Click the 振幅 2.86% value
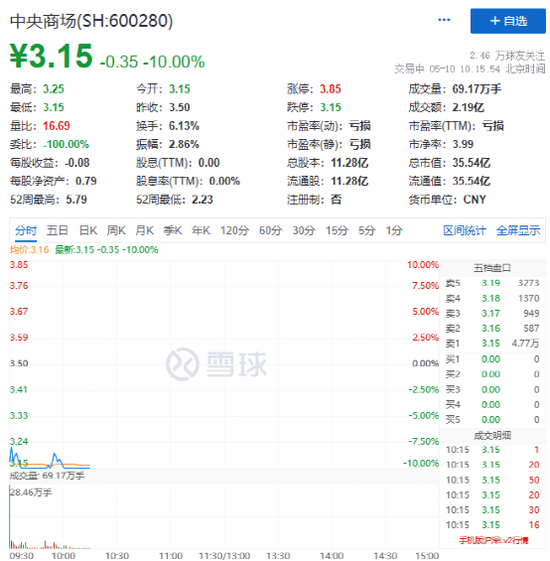Image resolution: width=550 pixels, height=561 pixels. pyautogui.click(x=184, y=144)
